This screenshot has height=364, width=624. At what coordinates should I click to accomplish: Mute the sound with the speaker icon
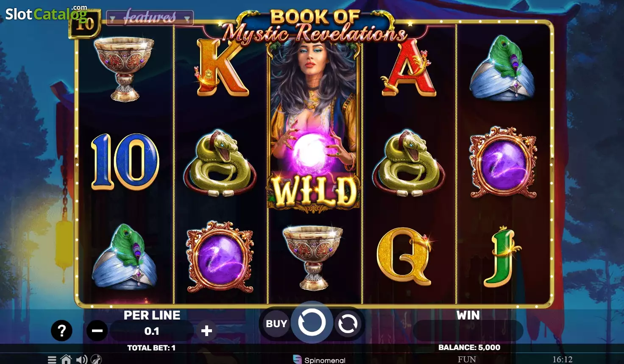pyautogui.click(x=82, y=360)
